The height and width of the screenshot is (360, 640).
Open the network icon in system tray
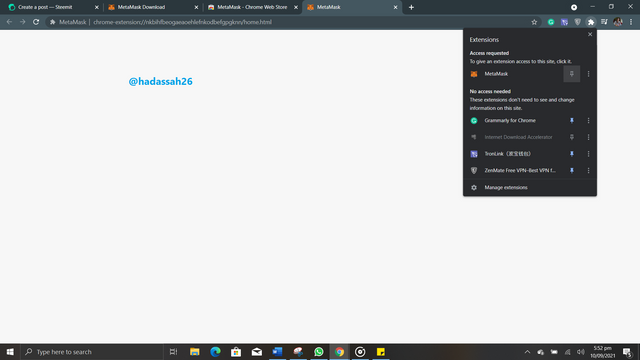point(567,351)
